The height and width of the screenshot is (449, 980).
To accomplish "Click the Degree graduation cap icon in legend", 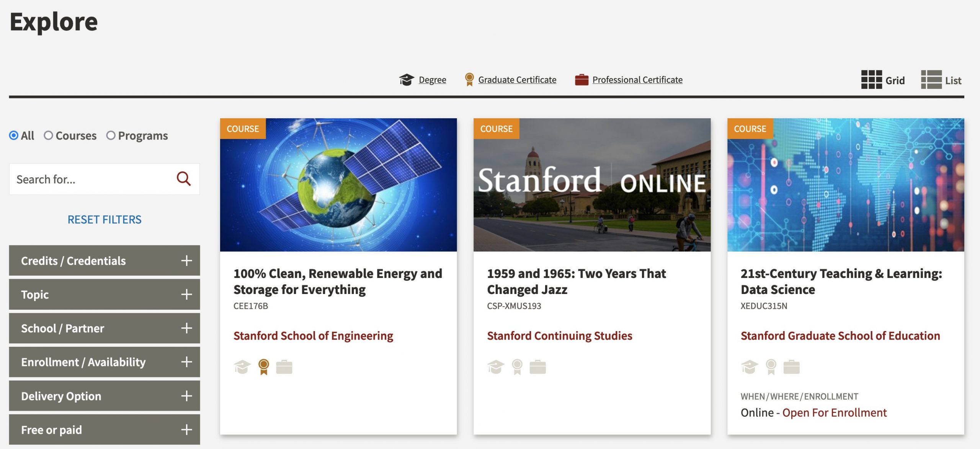I will tap(406, 80).
